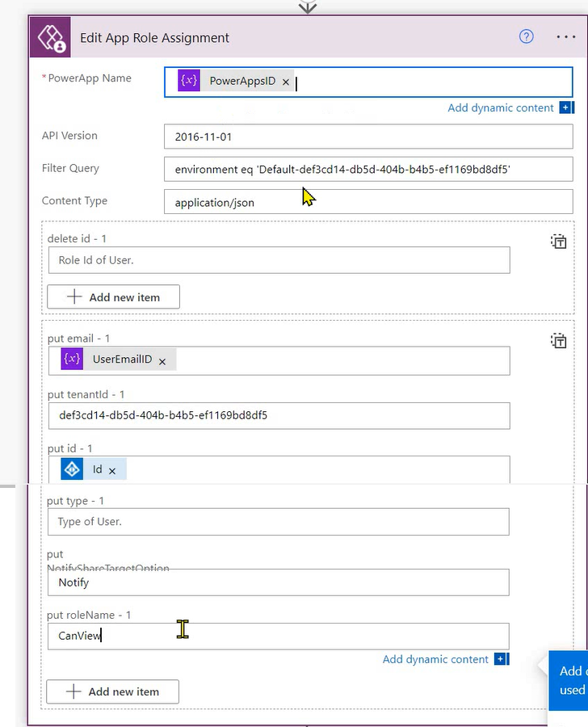588x727 pixels.
Task: Click Add dynamic content link under PowerApp Name
Action: tap(500, 107)
